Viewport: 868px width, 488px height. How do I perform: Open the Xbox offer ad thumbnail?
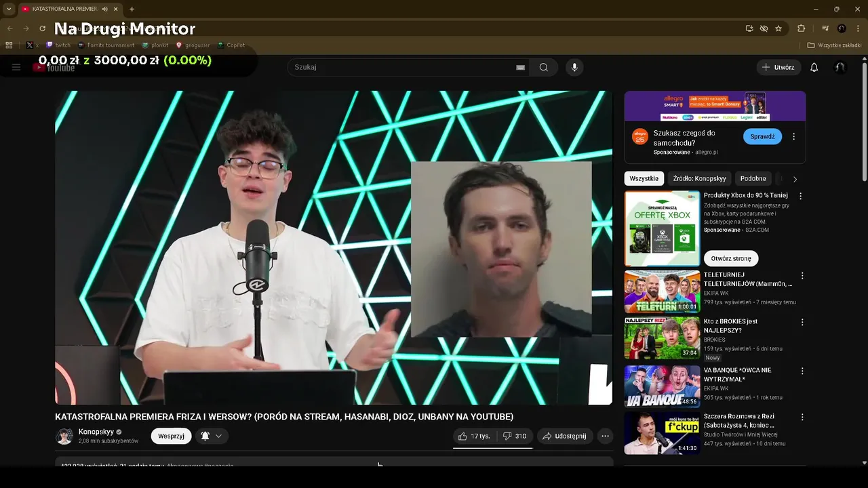662,228
